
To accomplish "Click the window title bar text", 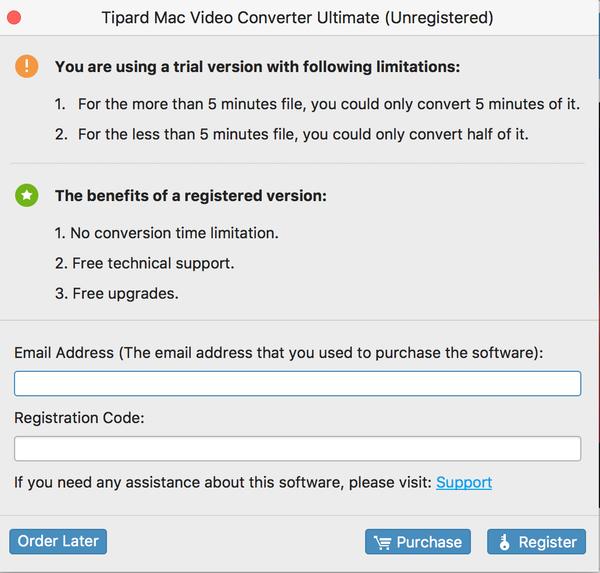I will (x=297, y=18).
